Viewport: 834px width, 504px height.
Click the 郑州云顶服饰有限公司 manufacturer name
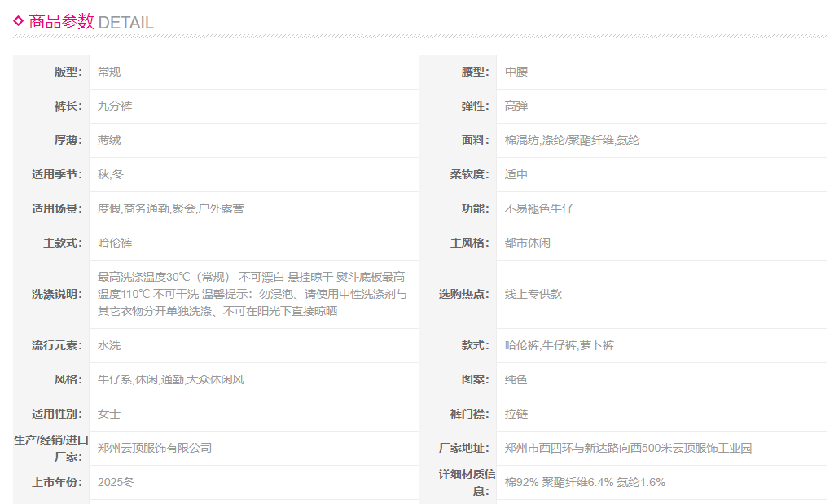coord(155,448)
